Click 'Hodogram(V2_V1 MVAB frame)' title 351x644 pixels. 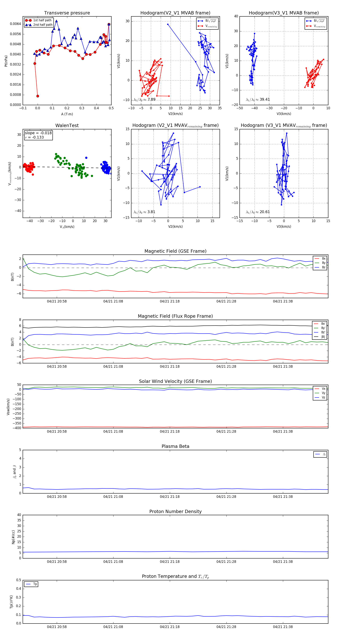click(175, 13)
